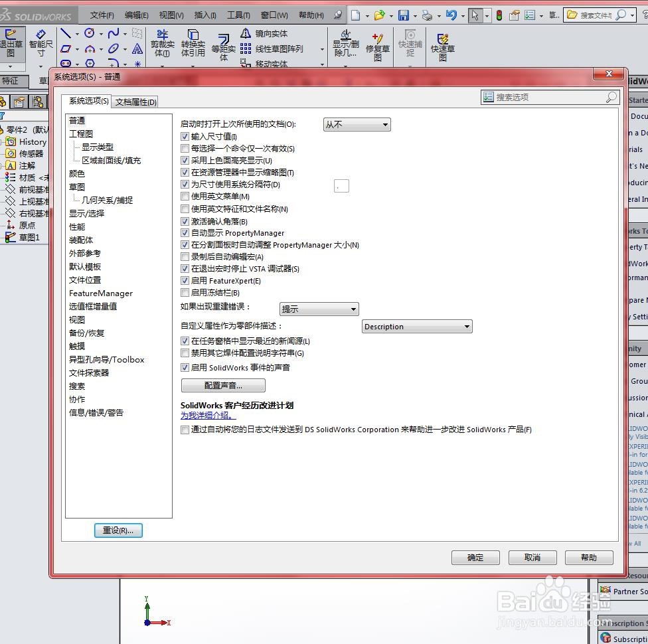
Task: Click the Rebuild traffic light icon
Action: point(499,16)
